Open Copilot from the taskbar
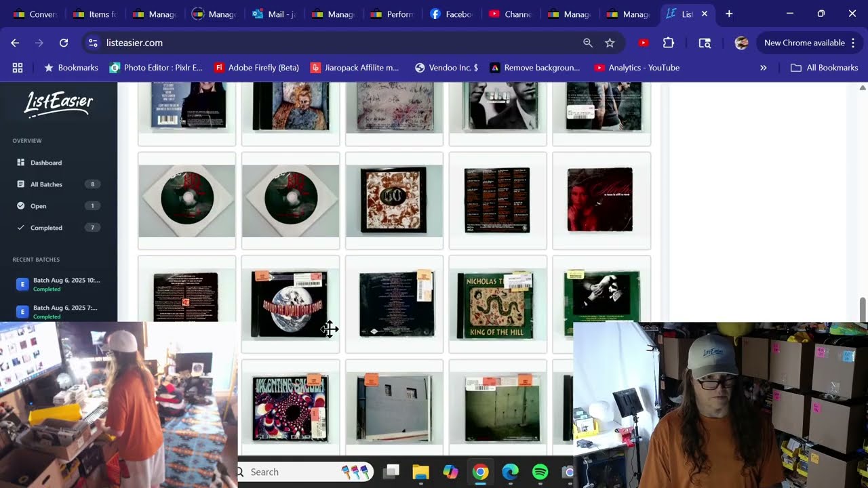The image size is (868, 488). coord(450,472)
